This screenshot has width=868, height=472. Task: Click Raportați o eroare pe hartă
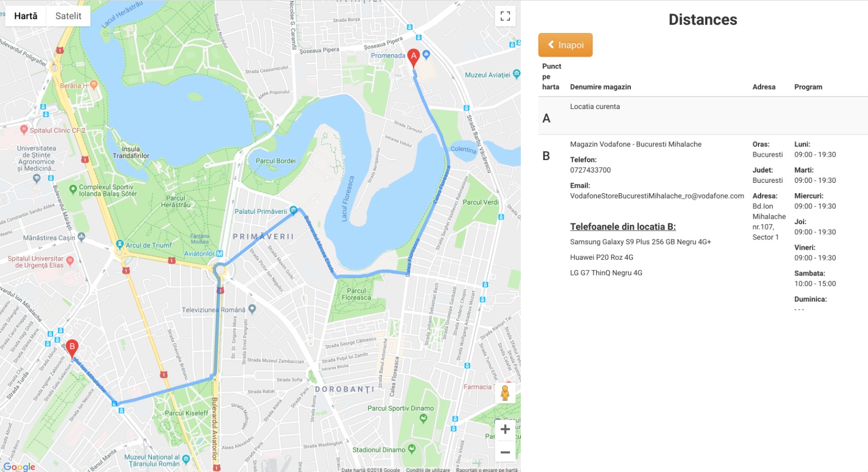[487, 469]
